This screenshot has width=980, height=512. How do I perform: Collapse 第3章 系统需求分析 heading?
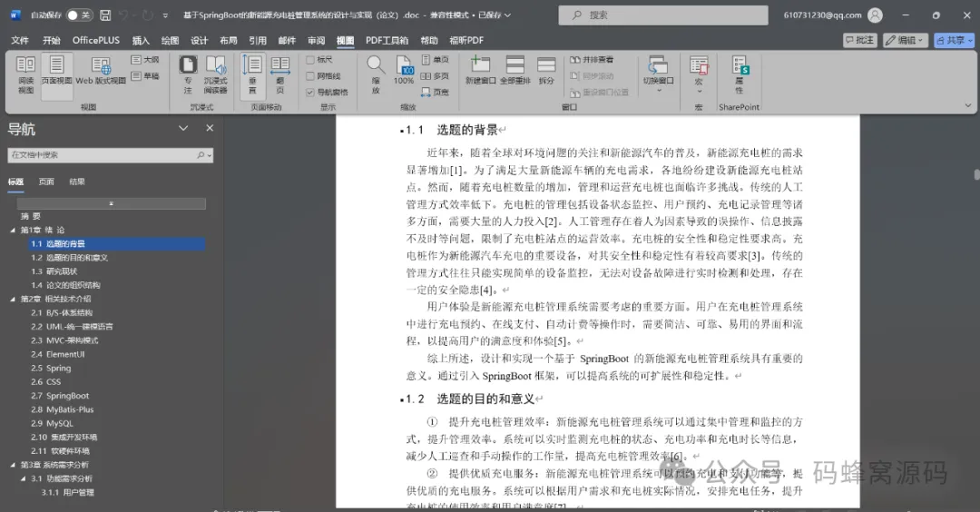pyautogui.click(x=13, y=465)
